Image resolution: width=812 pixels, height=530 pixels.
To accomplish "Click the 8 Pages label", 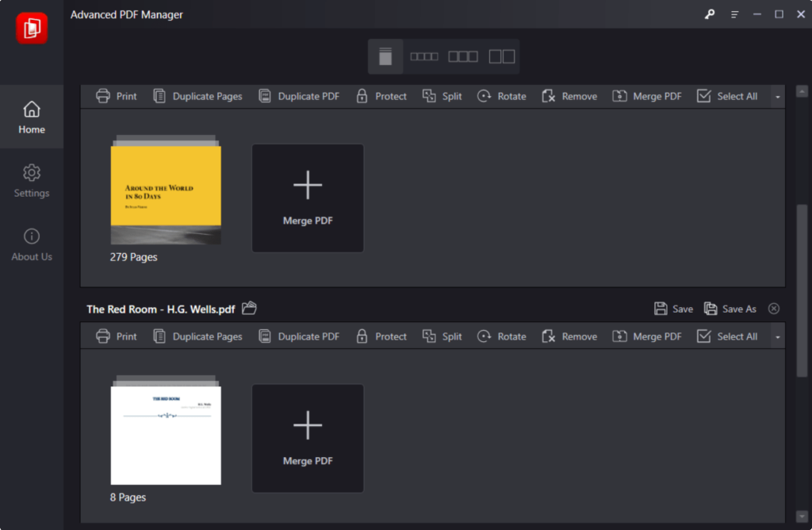I will pyautogui.click(x=128, y=497).
